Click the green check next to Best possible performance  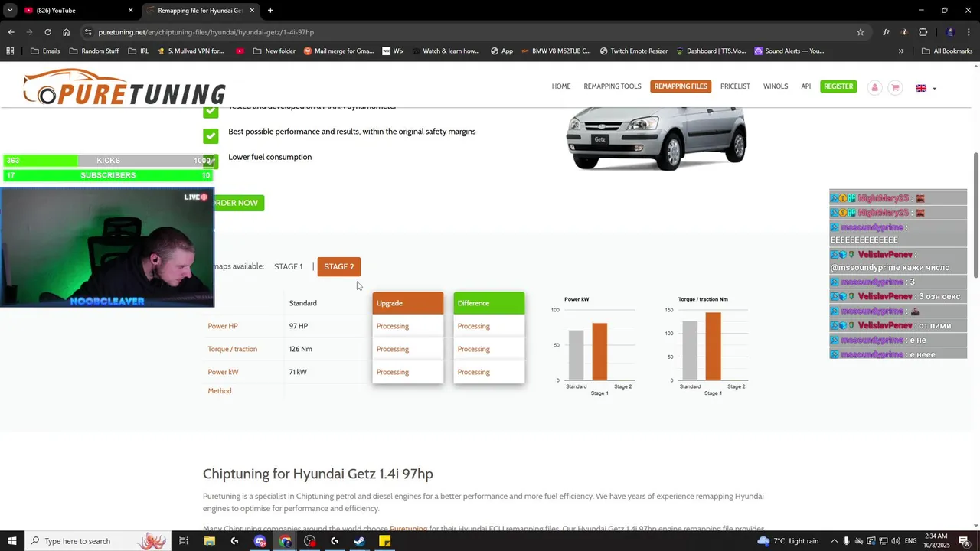(211, 135)
